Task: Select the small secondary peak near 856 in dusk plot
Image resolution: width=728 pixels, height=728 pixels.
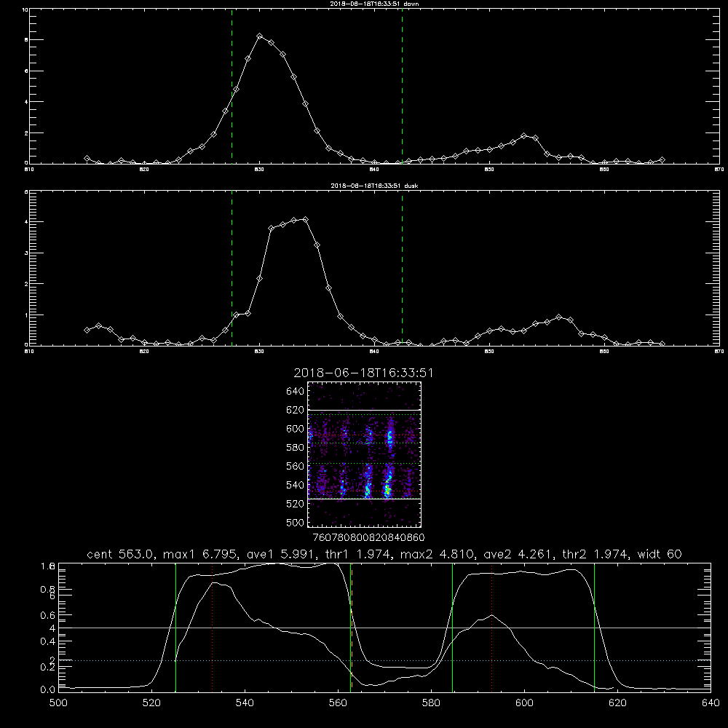Action: pyautogui.click(x=559, y=317)
